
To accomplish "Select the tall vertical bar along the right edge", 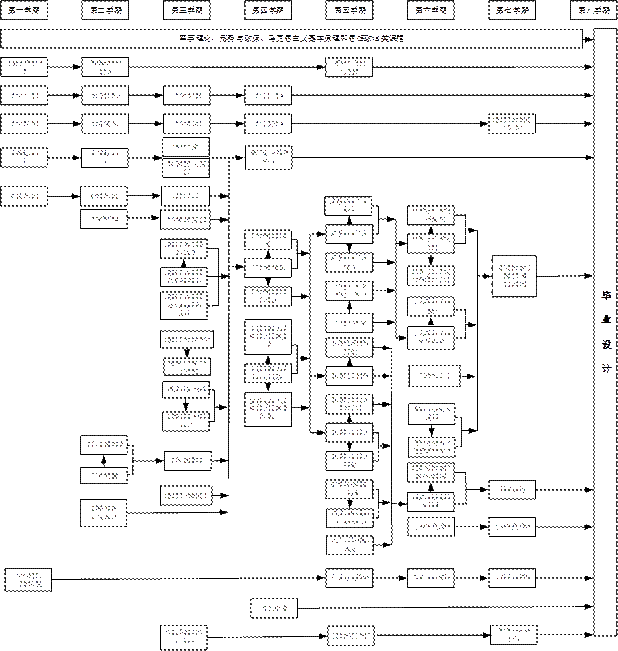I will click(604, 330).
